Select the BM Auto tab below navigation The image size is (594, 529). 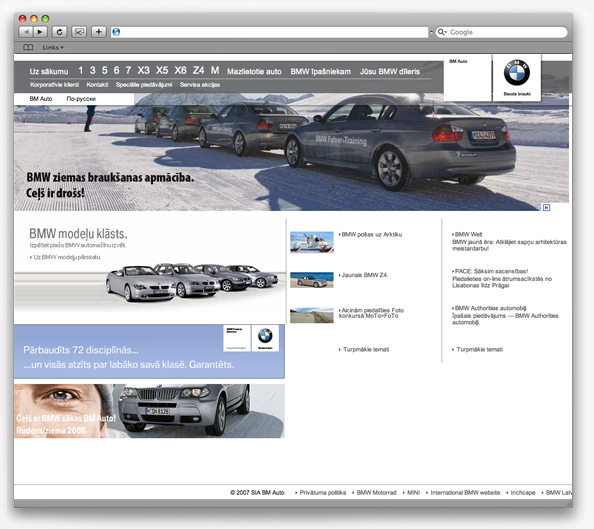[41, 99]
